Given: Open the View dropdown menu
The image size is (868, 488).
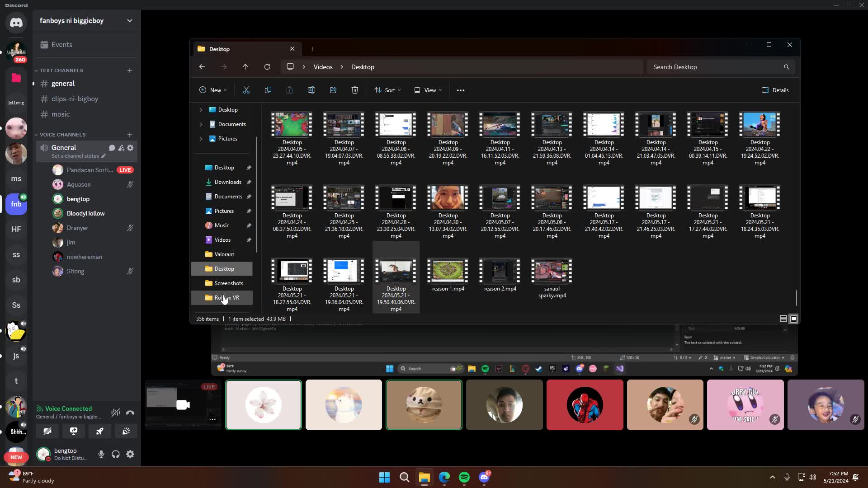Looking at the screenshot, I should click(427, 90).
